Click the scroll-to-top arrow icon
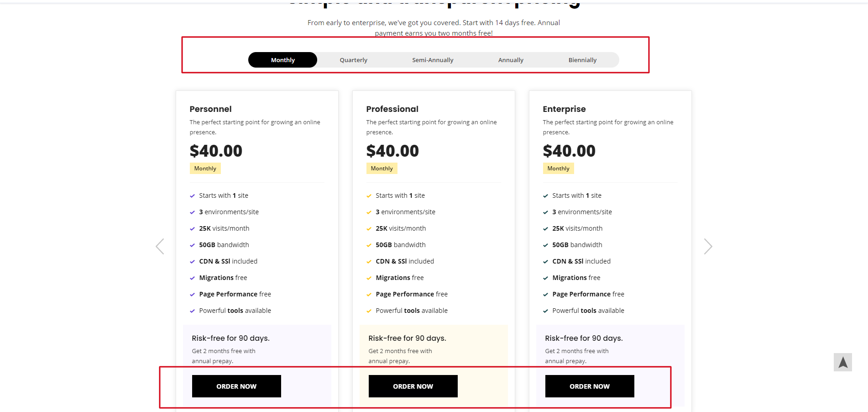 pyautogui.click(x=842, y=362)
